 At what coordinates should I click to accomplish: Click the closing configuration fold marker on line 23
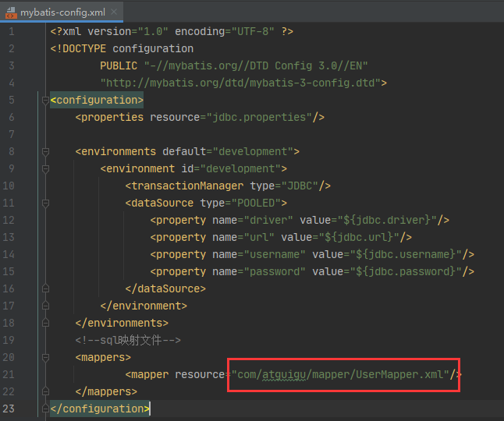click(45, 409)
